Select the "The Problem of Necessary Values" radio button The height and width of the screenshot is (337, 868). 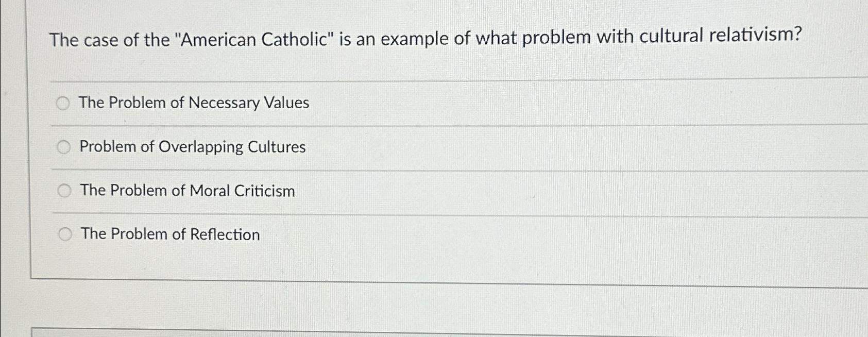click(x=63, y=104)
